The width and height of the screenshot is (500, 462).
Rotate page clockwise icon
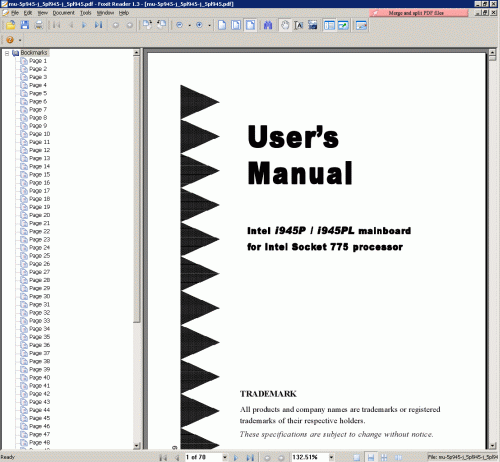click(x=147, y=25)
